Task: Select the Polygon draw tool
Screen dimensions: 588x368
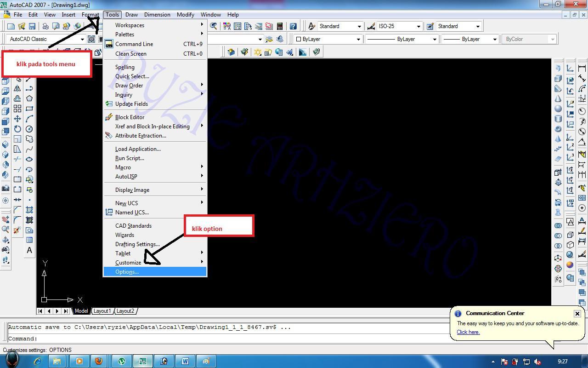Action: [x=29, y=98]
